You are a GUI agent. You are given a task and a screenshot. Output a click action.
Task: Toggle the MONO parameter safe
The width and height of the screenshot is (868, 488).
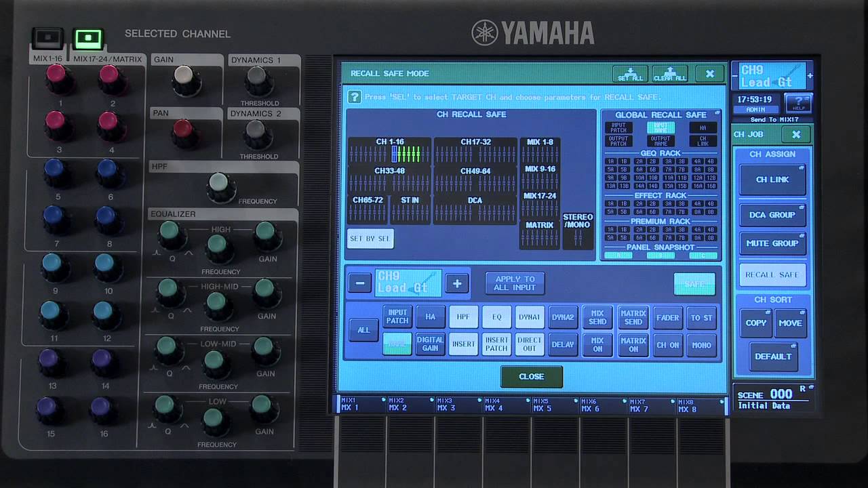702,345
